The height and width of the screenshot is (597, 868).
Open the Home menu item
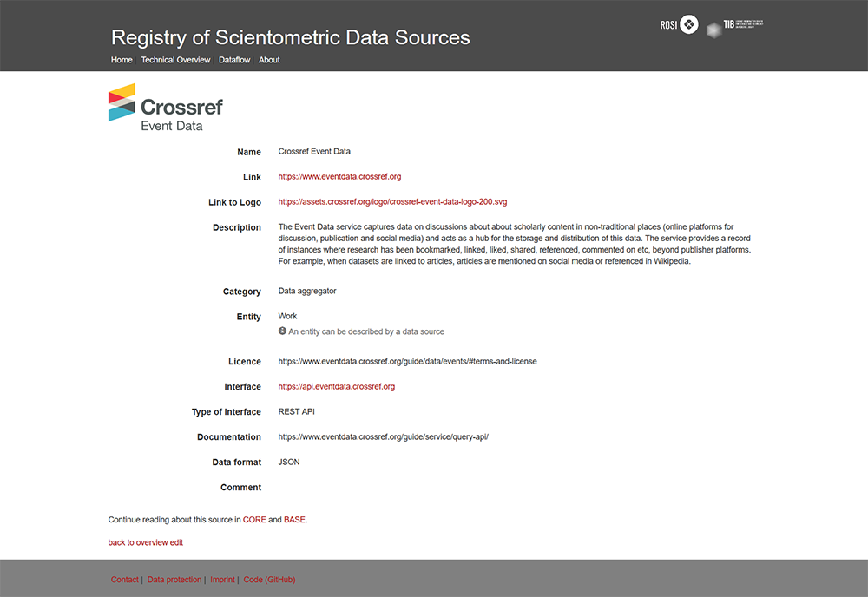(x=122, y=60)
